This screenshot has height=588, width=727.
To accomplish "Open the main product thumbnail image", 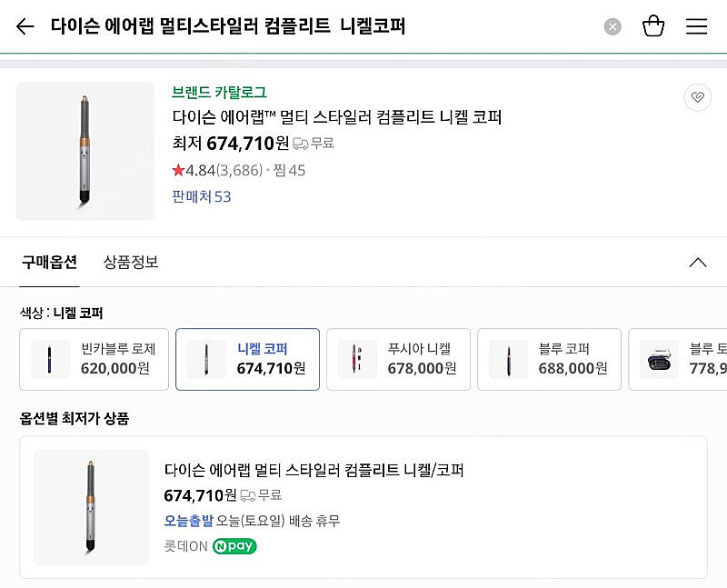I will tap(85, 151).
